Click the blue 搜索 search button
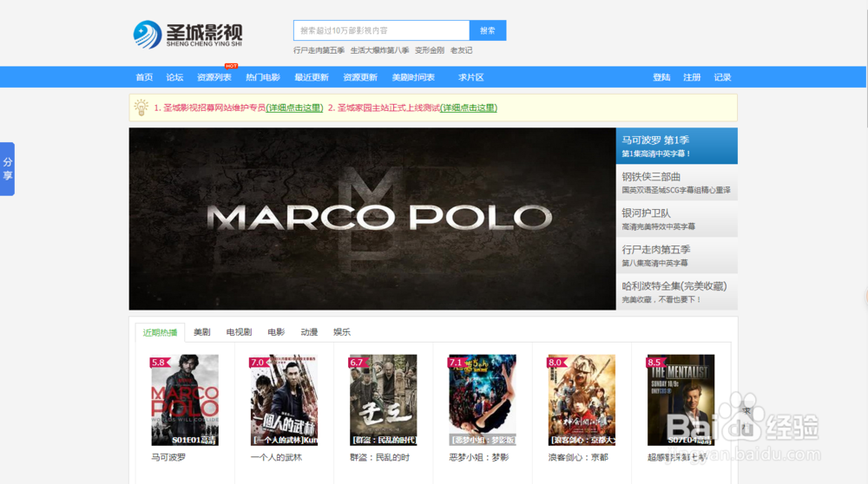 pyautogui.click(x=488, y=30)
